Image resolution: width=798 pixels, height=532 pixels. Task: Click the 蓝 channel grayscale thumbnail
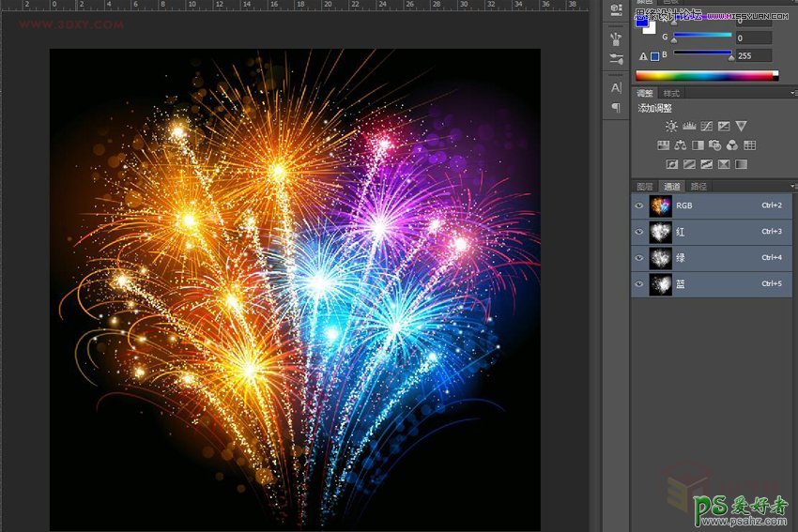click(661, 284)
